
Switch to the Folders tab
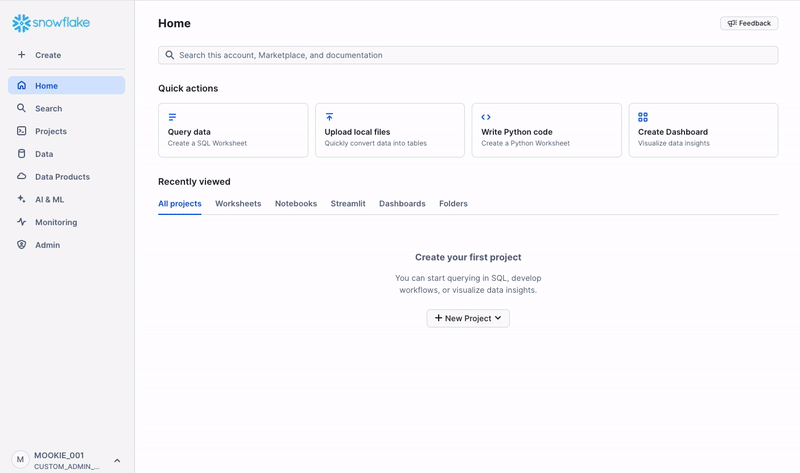pyautogui.click(x=453, y=203)
